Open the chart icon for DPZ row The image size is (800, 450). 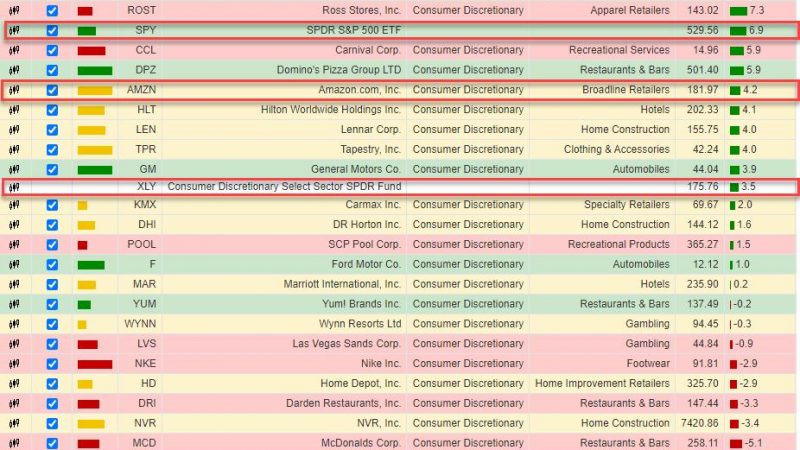(x=14, y=70)
